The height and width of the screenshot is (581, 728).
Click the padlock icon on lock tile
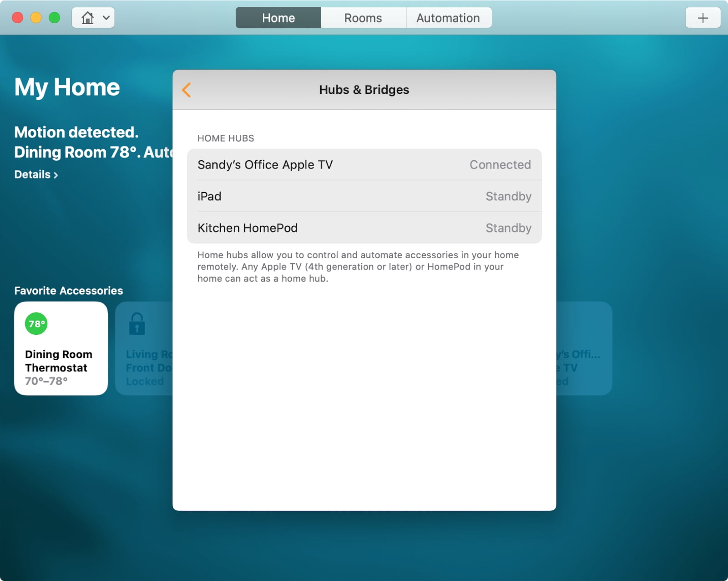[137, 324]
